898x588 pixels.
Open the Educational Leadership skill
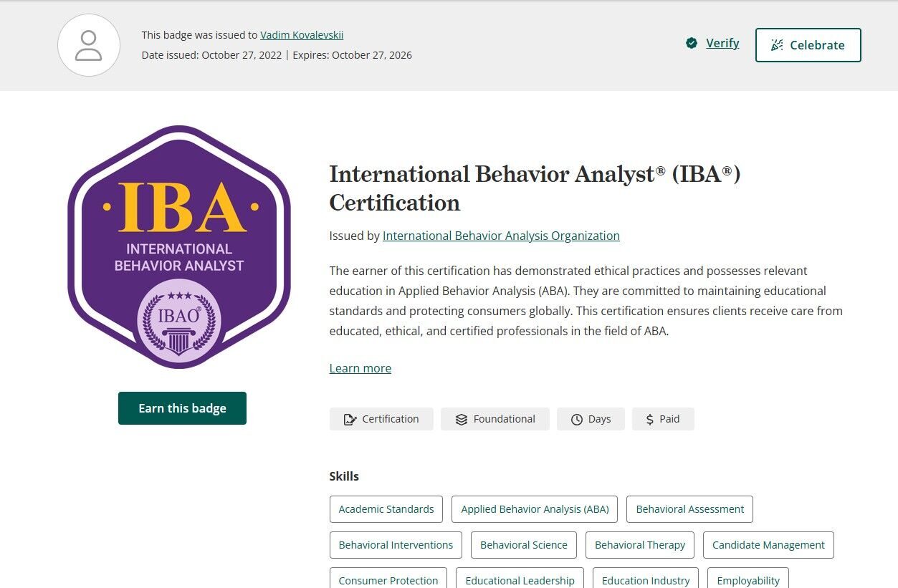[x=520, y=579]
